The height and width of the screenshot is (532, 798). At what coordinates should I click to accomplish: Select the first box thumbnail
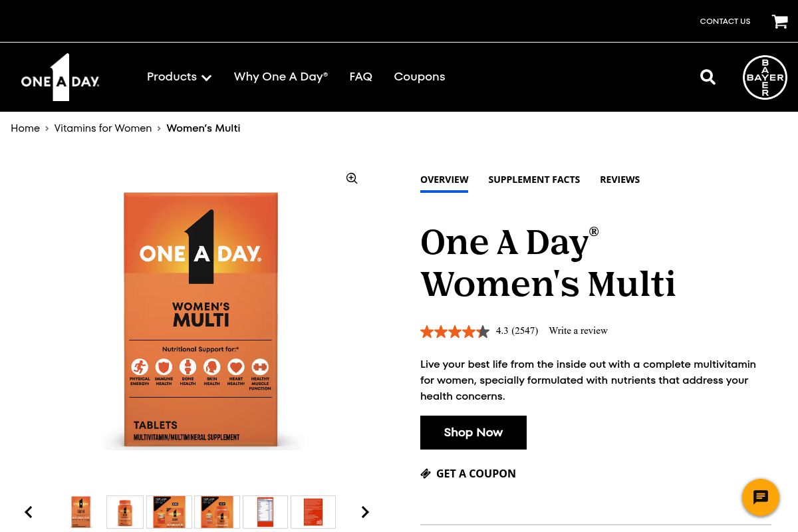(x=81, y=512)
